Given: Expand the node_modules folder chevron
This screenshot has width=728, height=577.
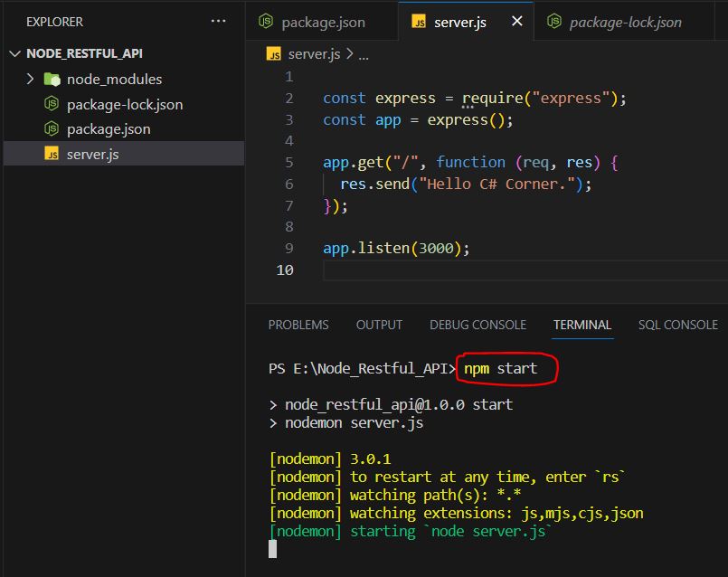Looking at the screenshot, I should tap(30, 79).
